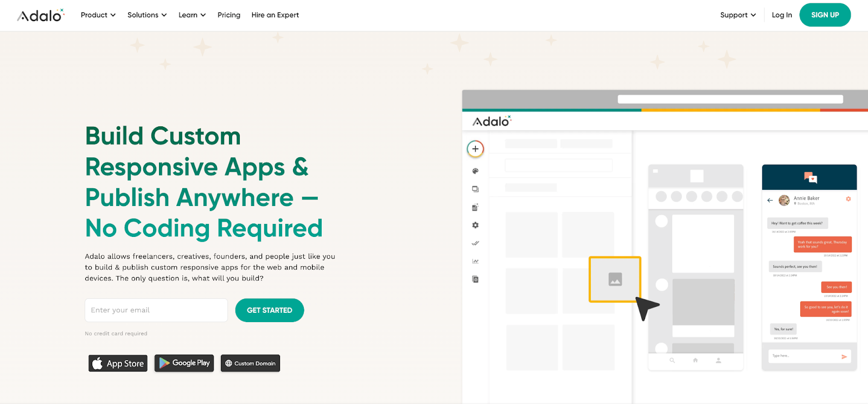Click Annie Baker's avatar in chat

pyautogui.click(x=784, y=201)
